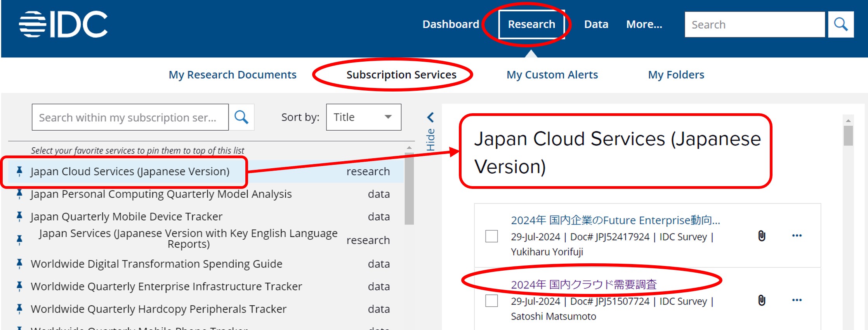The width and height of the screenshot is (868, 330).
Task: Select Worldwide Quarterly Hardcopy Peripherals Tracker
Action: pyautogui.click(x=158, y=309)
